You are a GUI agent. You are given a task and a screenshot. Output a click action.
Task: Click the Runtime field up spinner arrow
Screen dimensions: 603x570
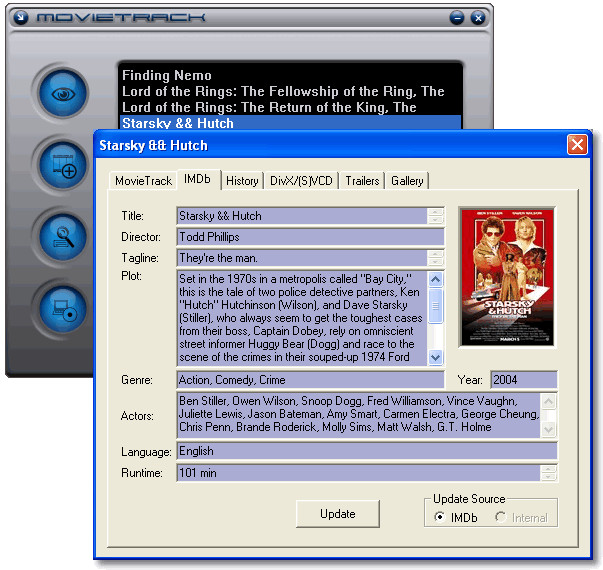(549, 469)
